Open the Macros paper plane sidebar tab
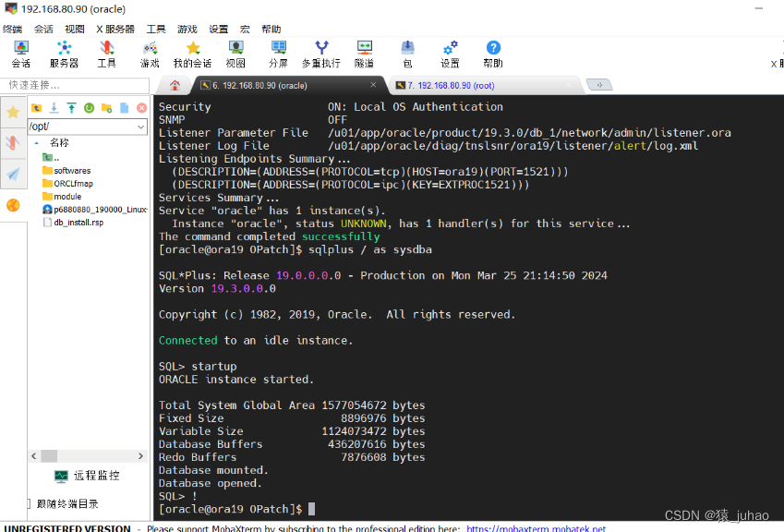 [x=13, y=175]
